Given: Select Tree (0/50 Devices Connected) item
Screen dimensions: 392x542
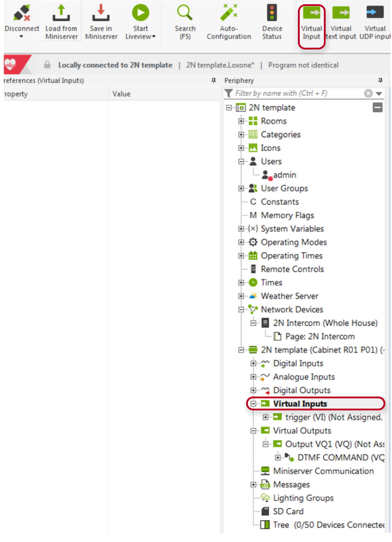Looking at the screenshot, I should point(329,525).
